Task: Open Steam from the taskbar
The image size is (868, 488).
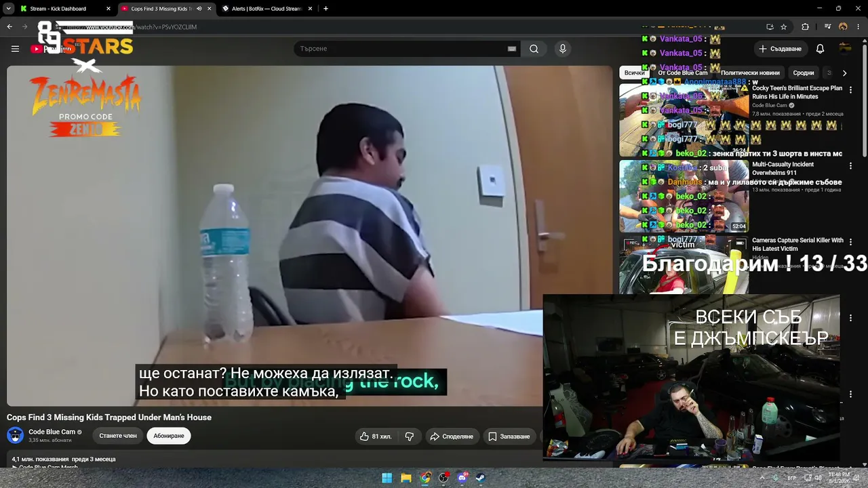Action: pyautogui.click(x=480, y=478)
